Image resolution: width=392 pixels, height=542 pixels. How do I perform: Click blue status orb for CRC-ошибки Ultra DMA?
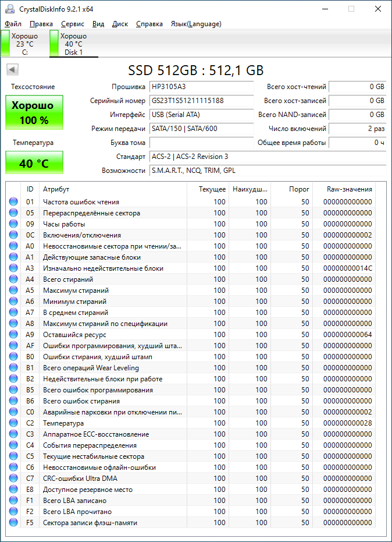coord(13,478)
